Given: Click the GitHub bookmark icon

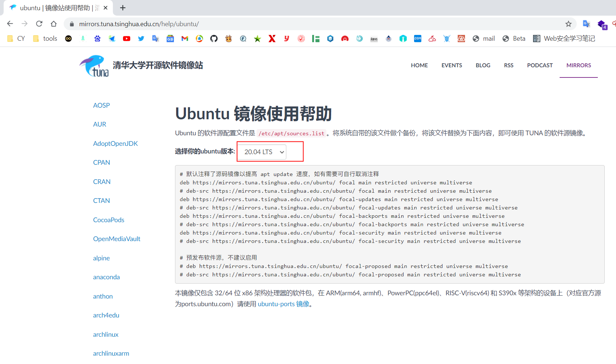Looking at the screenshot, I should tap(214, 39).
